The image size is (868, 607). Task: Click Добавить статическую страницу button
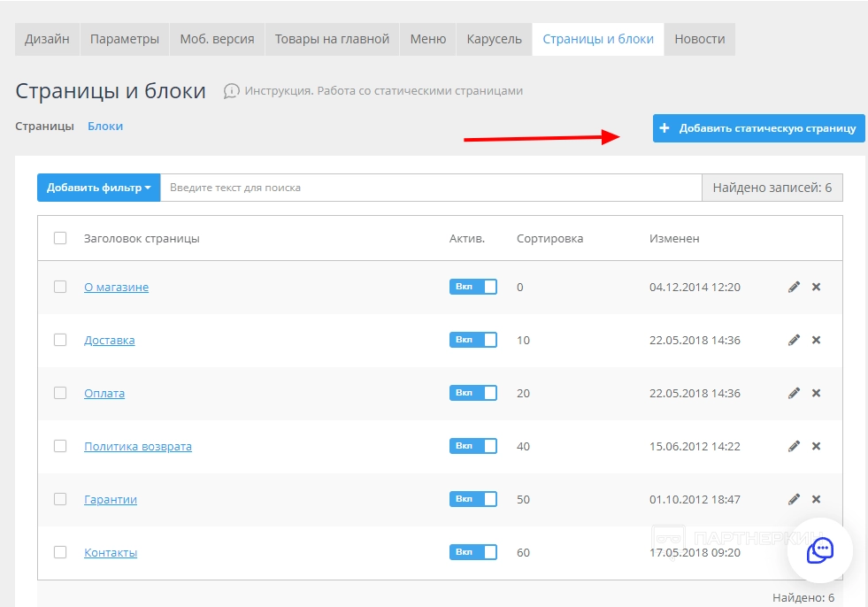coord(758,128)
